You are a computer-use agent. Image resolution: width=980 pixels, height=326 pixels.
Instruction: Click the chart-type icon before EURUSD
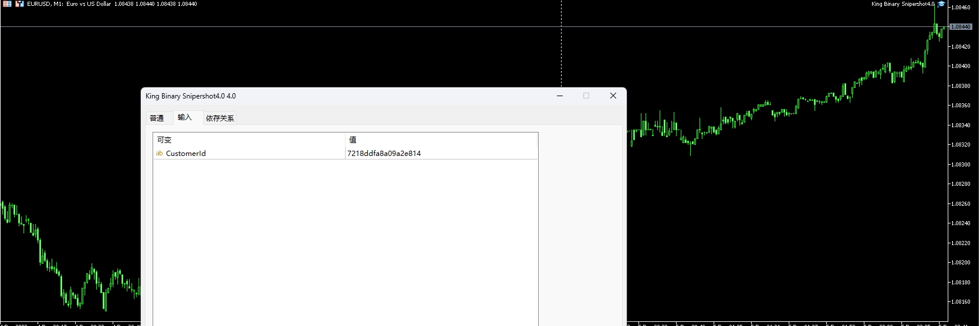pos(19,4)
